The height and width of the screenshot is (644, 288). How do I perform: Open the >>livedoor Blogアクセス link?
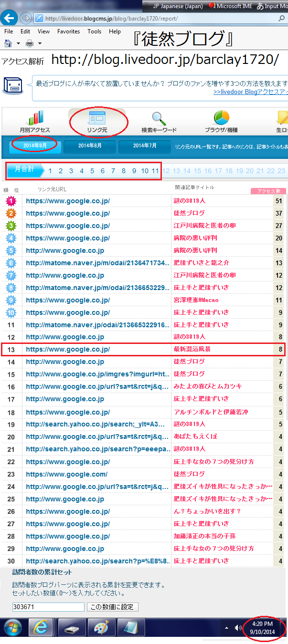tap(251, 92)
